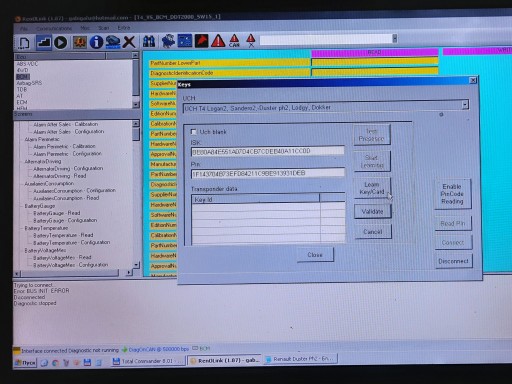Select Alarm Perimetric - Calibration item
This screenshot has width=512, height=384.
[64, 146]
